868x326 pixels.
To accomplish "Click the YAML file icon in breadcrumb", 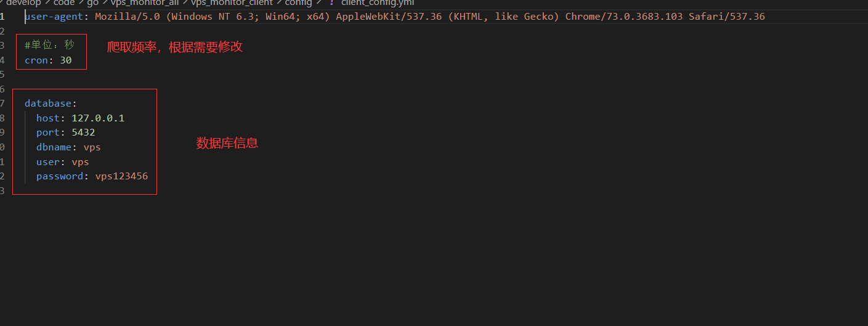I will pyautogui.click(x=331, y=2).
